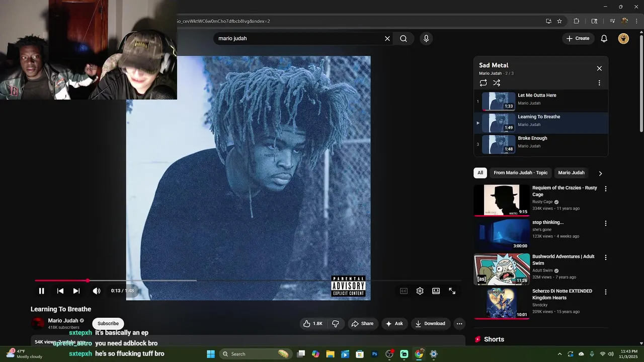
Task: Open Chrome three-dot menu
Action: point(636,21)
